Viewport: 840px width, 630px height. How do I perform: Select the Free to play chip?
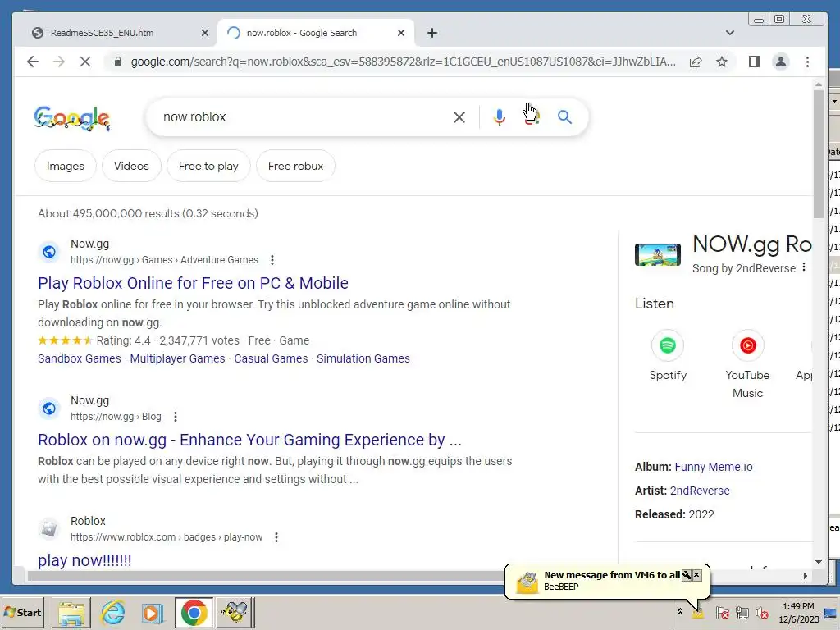click(208, 166)
